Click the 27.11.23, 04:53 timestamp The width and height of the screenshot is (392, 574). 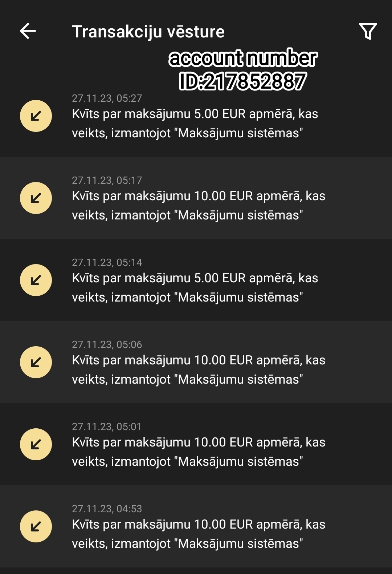tap(107, 509)
